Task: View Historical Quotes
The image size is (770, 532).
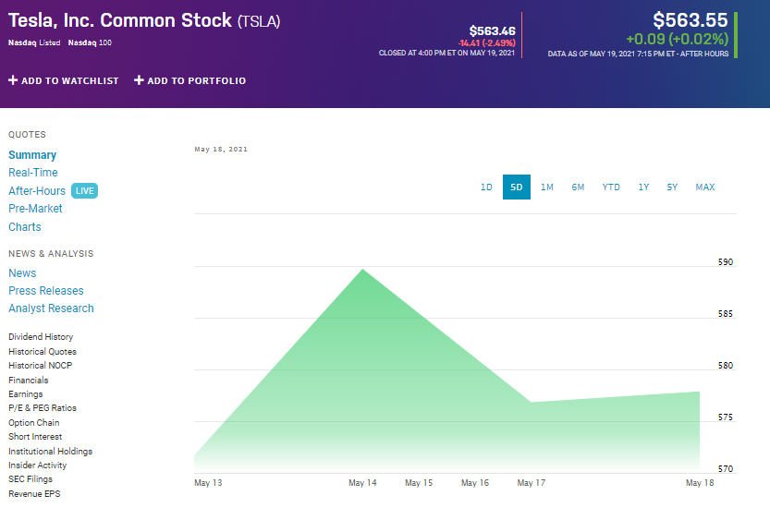Action: tap(43, 351)
